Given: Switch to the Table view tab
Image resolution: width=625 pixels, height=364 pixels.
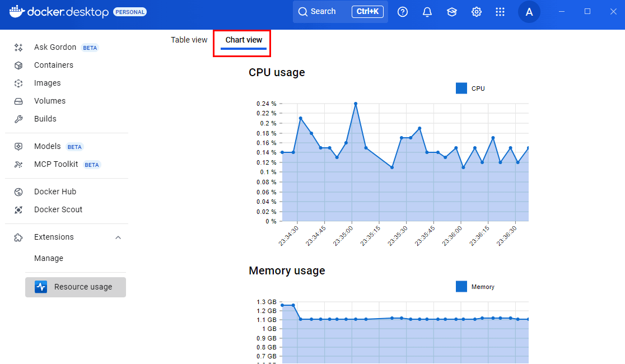Looking at the screenshot, I should tap(189, 40).
